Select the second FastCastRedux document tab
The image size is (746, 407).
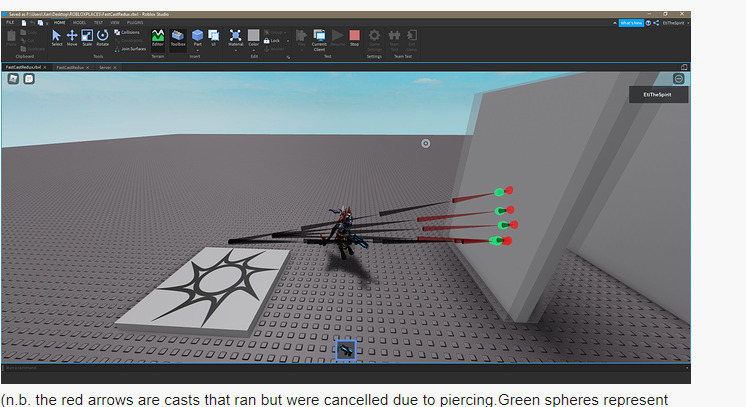tap(70, 68)
